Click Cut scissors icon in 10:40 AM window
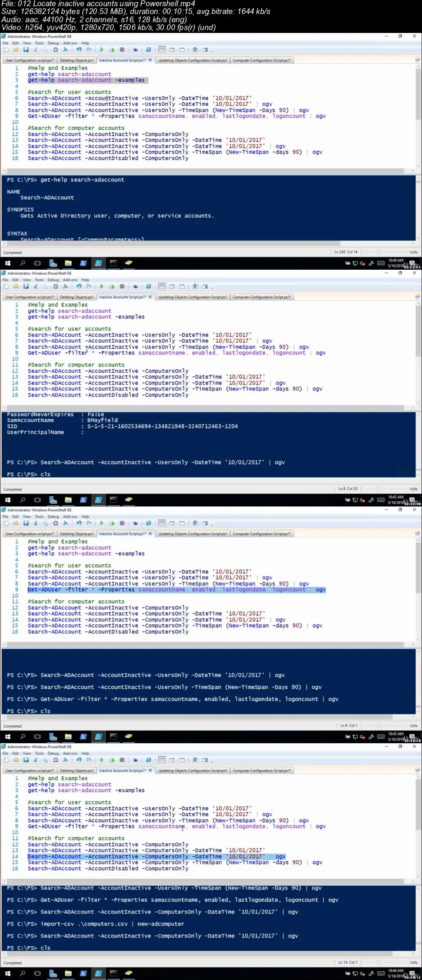The width and height of the screenshot is (422, 980). 35,50
